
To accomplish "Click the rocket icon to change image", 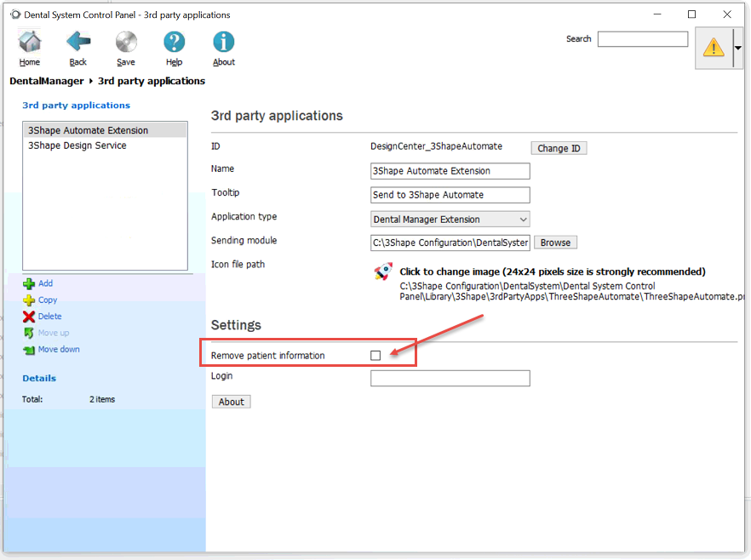I will click(x=383, y=271).
